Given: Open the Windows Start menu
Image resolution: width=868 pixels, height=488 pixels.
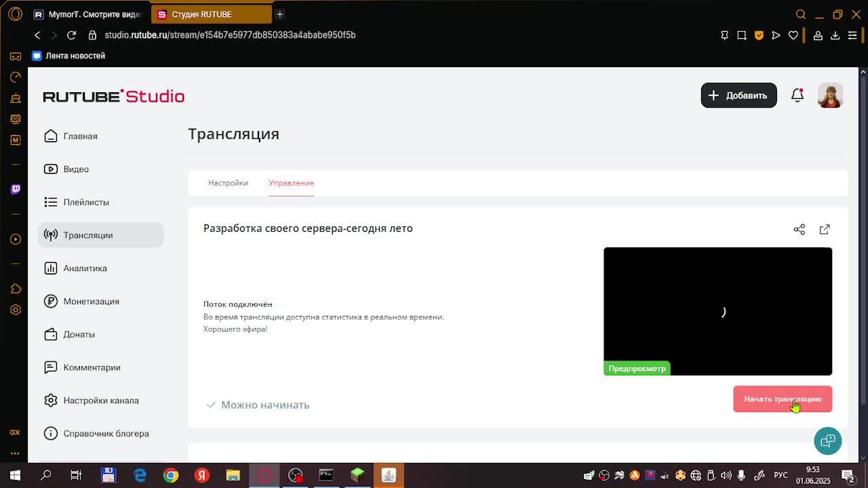Looking at the screenshot, I should [x=15, y=475].
